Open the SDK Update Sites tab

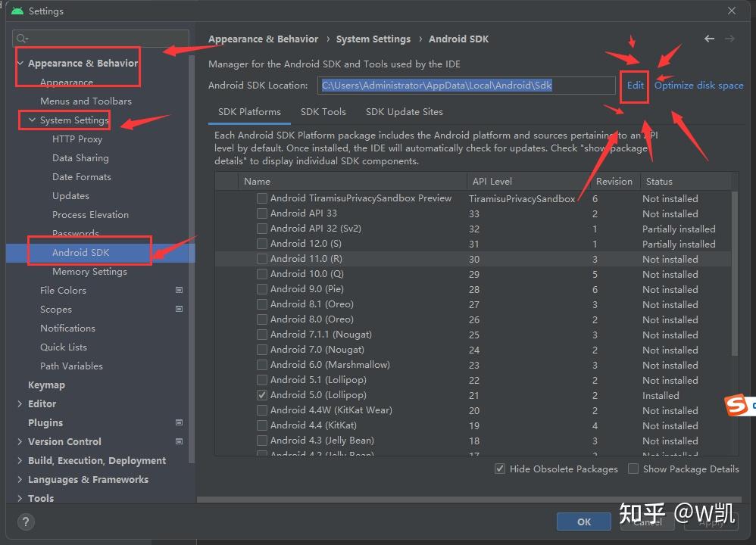pyautogui.click(x=404, y=111)
